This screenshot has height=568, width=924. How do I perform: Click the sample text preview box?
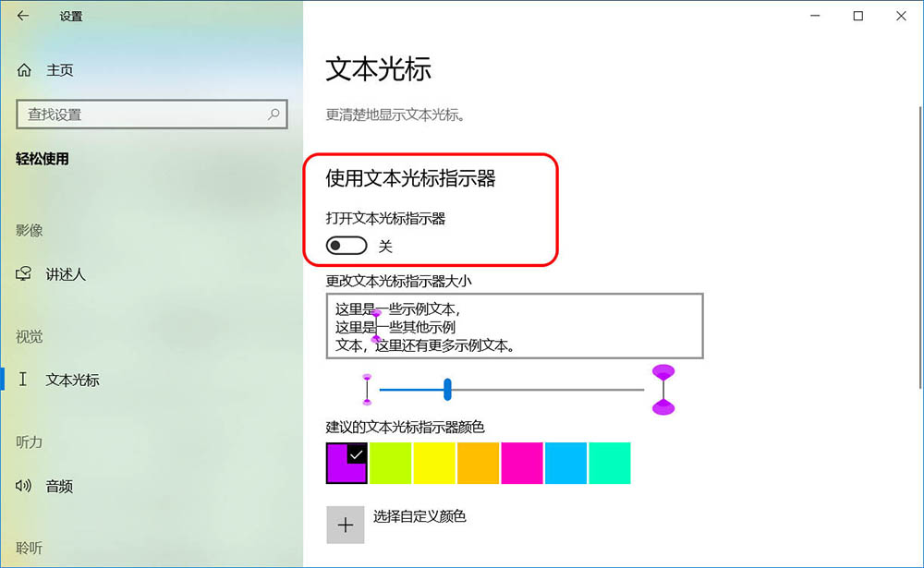click(515, 326)
